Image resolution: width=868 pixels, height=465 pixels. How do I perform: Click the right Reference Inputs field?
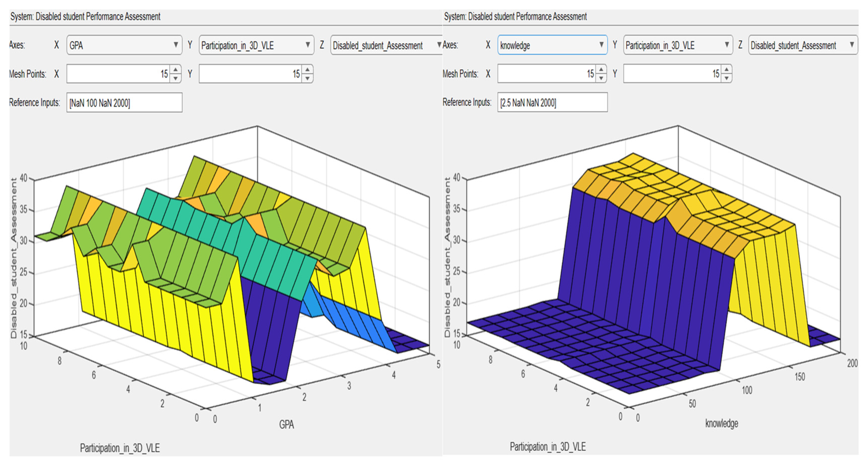click(x=552, y=103)
